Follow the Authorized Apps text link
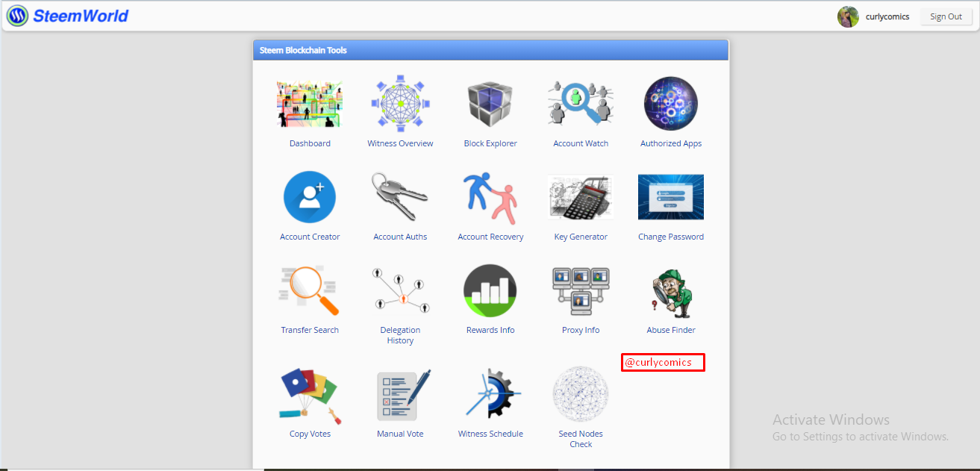 coord(671,143)
